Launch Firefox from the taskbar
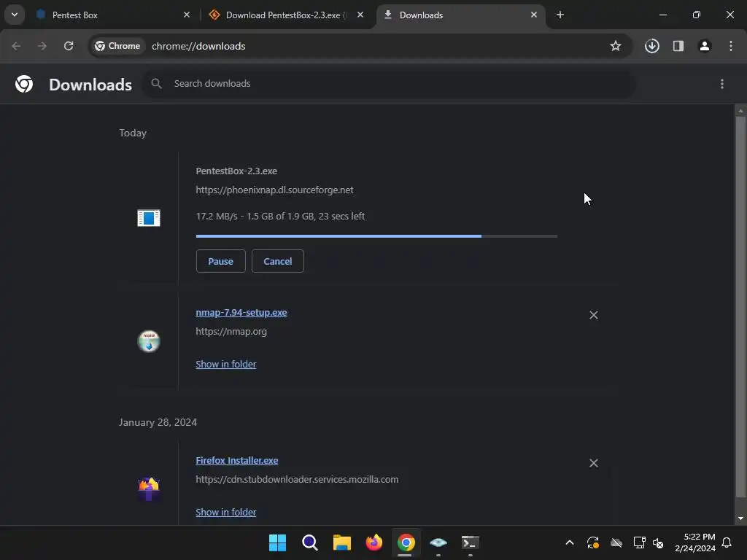 pos(374,542)
